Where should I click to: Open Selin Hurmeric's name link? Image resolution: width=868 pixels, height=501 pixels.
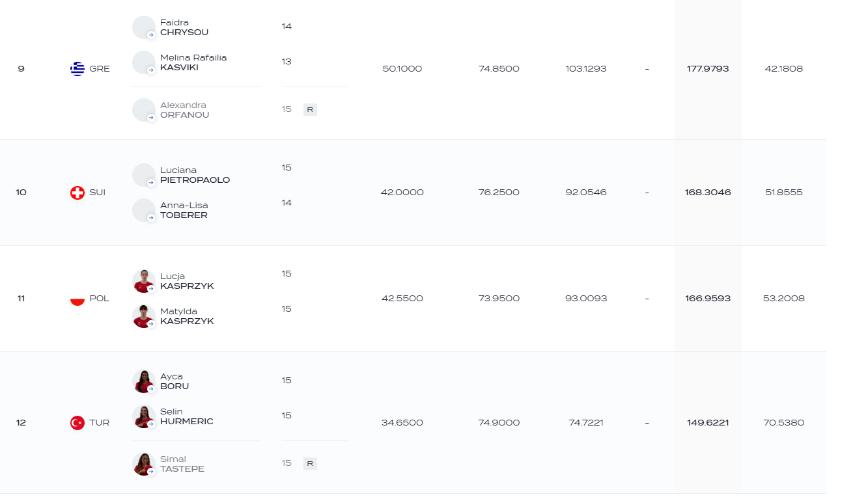[187, 416]
